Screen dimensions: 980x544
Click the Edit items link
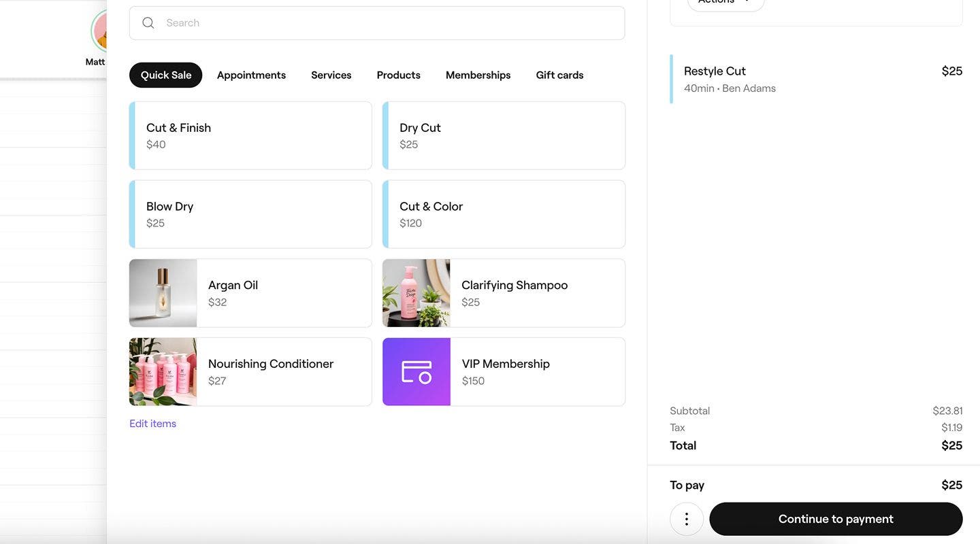click(x=153, y=424)
